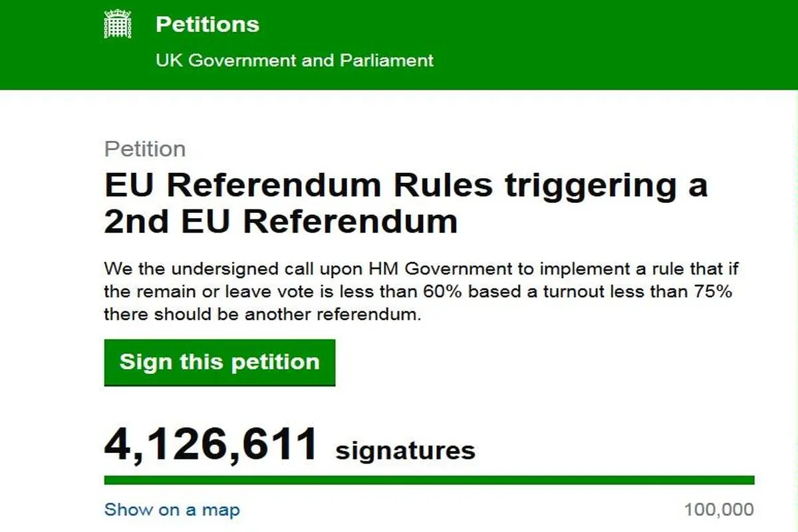This screenshot has width=798, height=532.
Task: Click the 100,000 signature threshold label
Action: pos(719,510)
